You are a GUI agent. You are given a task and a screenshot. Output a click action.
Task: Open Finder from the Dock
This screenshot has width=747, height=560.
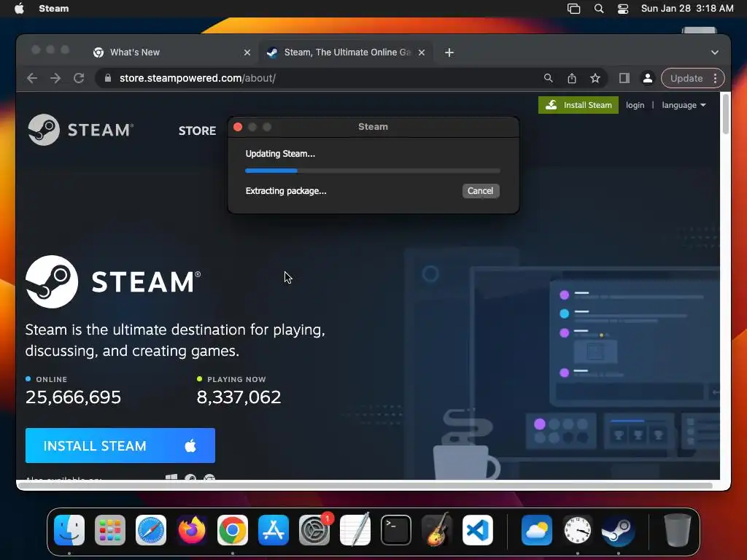[69, 530]
